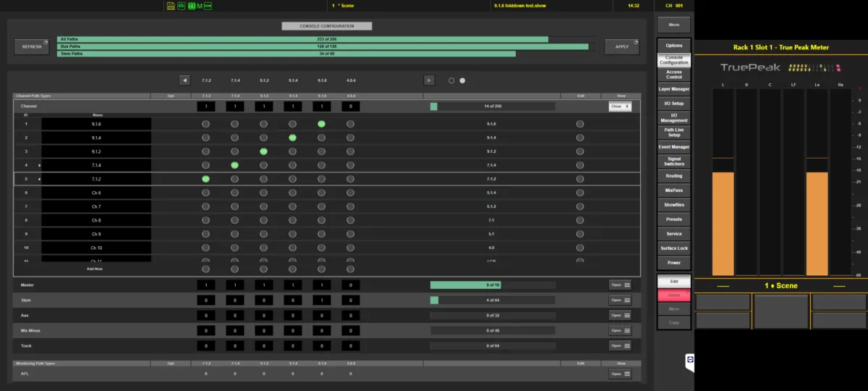Open the Mix Minus path types section
This screenshot has height=391, width=868.
621,330
